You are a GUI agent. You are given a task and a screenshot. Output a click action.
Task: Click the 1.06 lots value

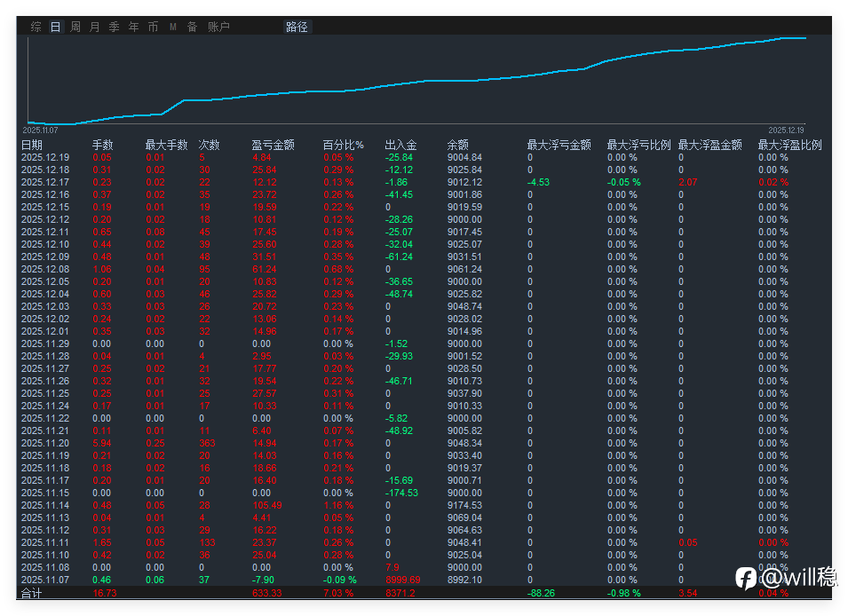(102, 269)
